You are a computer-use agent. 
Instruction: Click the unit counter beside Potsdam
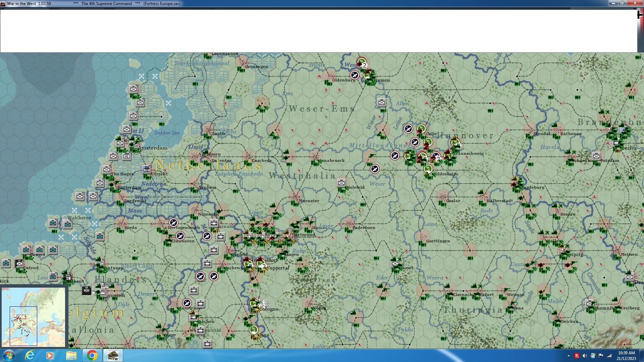(x=596, y=156)
